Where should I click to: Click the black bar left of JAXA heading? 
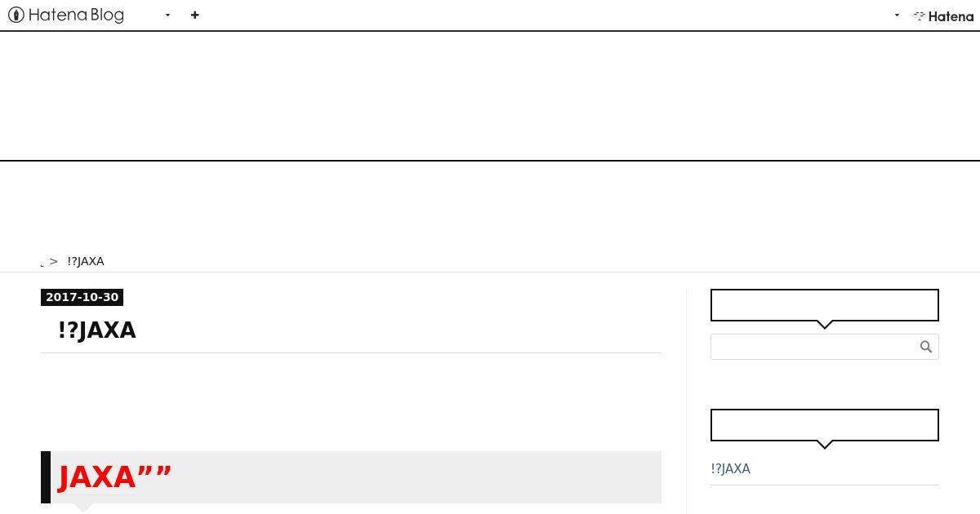pyautogui.click(x=46, y=477)
